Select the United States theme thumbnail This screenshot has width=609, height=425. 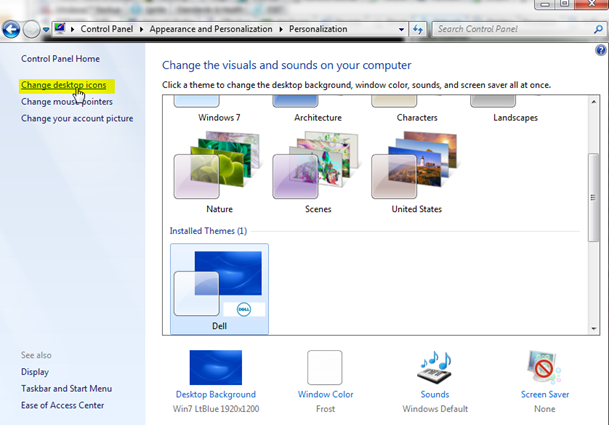(416, 165)
